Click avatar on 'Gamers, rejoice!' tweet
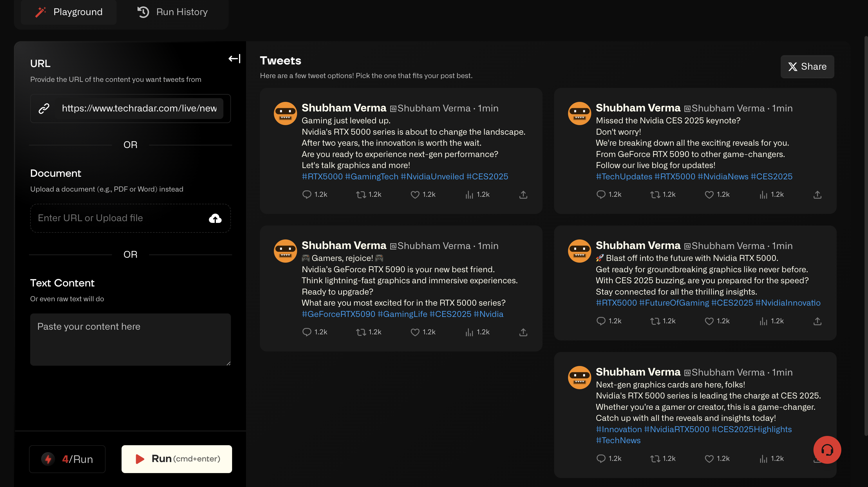The width and height of the screenshot is (868, 487). [x=285, y=251]
